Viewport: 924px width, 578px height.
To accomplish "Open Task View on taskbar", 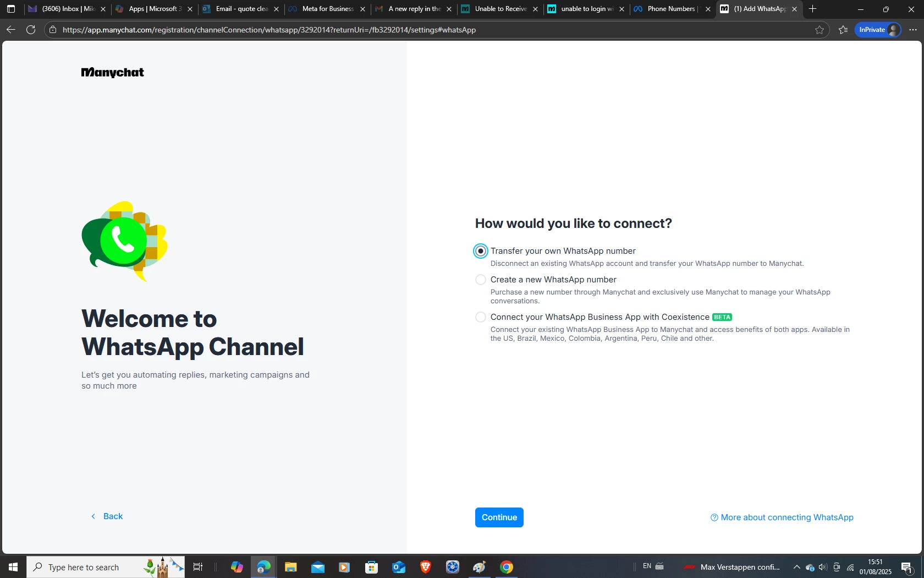I will coord(198,567).
